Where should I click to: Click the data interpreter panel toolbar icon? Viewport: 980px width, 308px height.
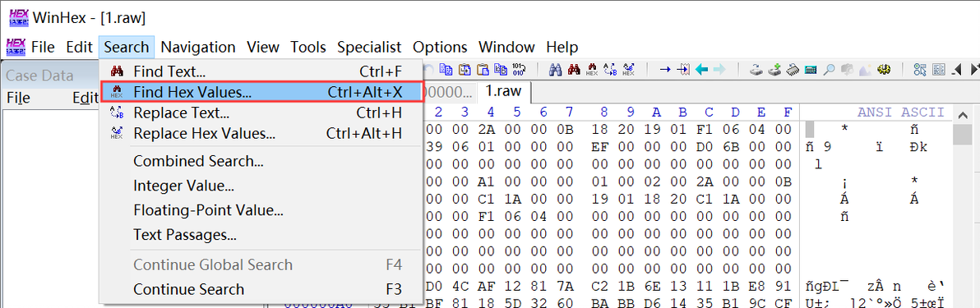pyautogui.click(x=939, y=69)
